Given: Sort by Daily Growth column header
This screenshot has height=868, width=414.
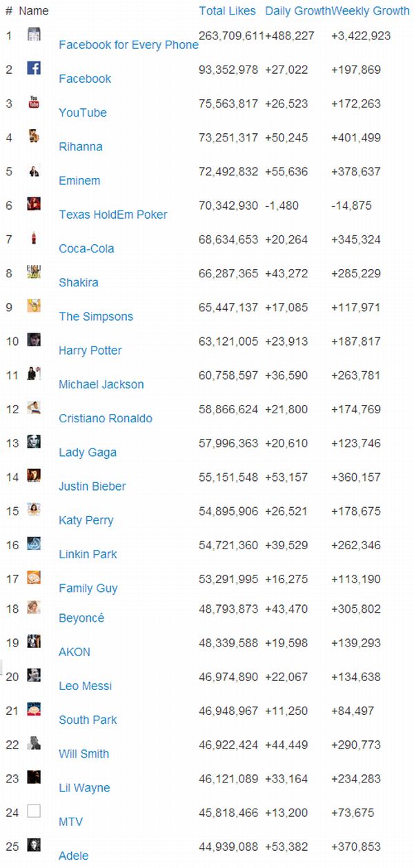Looking at the screenshot, I should click(297, 11).
